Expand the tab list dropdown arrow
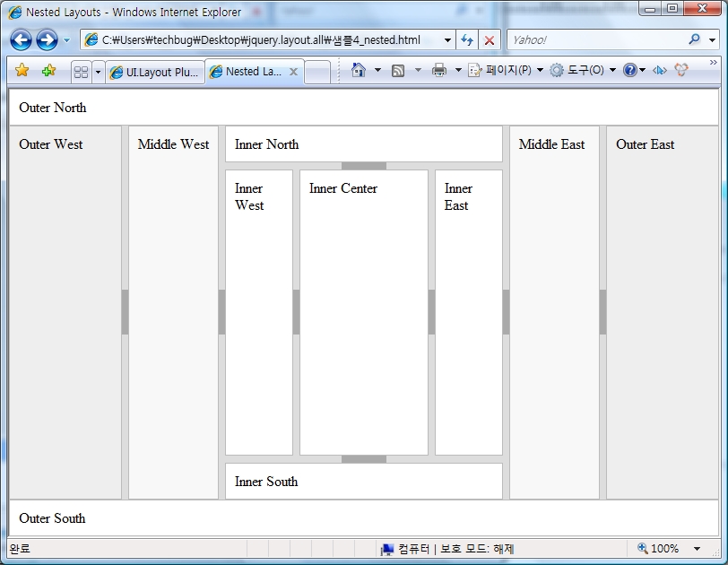Viewport: 728px width, 565px height. pos(98,72)
